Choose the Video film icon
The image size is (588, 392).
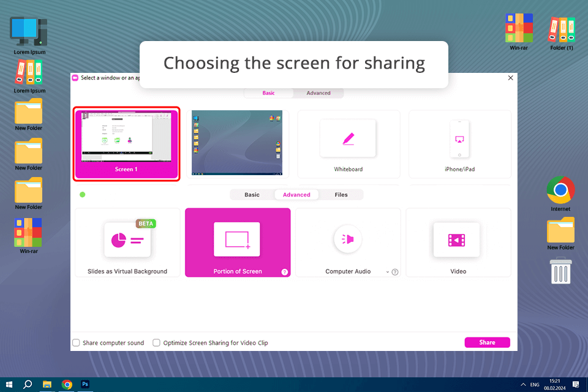[x=456, y=239]
